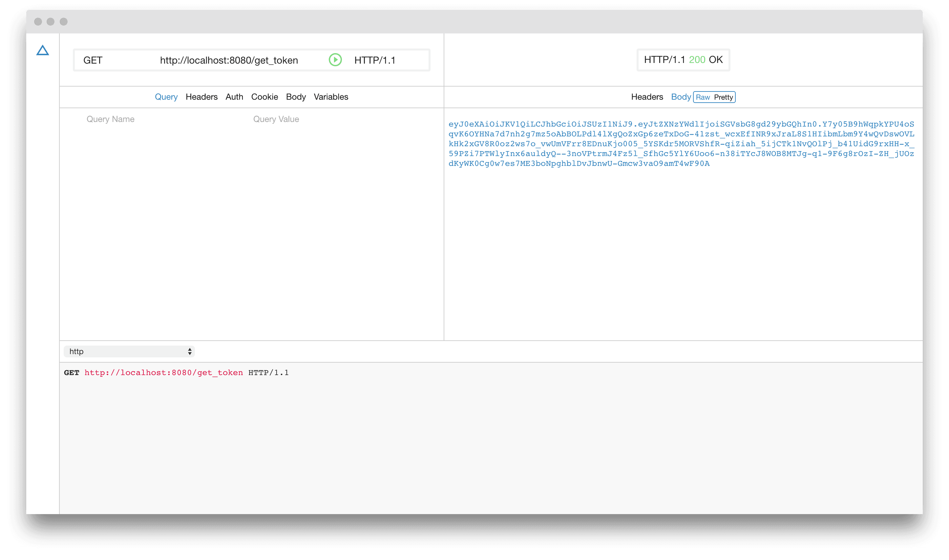Open the Cookie tab

click(x=264, y=97)
